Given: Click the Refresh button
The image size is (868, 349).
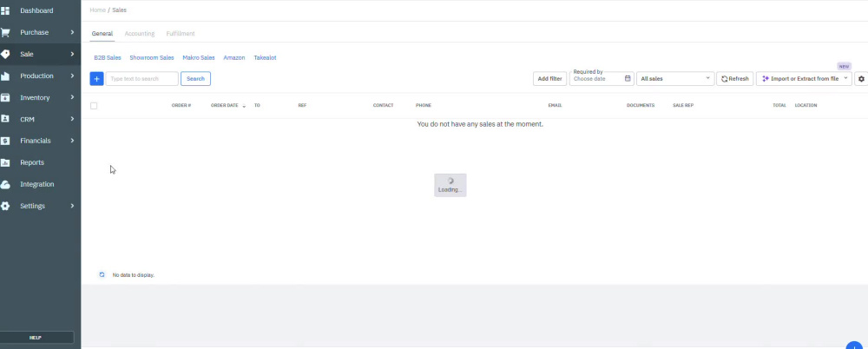Looking at the screenshot, I should (x=734, y=79).
